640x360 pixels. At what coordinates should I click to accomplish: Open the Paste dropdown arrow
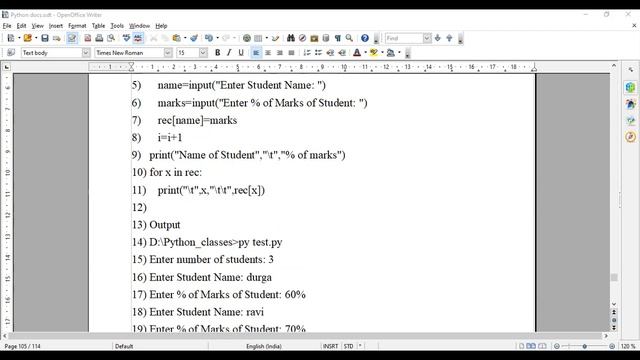pyautogui.click(x=185, y=38)
